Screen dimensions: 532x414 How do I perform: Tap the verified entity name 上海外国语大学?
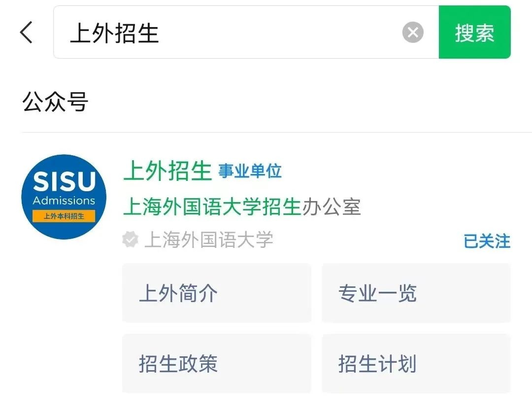point(209,240)
